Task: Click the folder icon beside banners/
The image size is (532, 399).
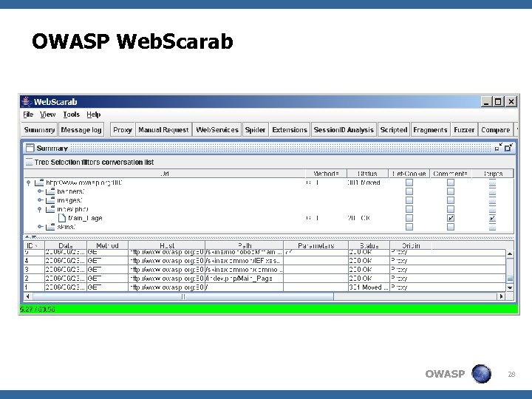Action: point(50,191)
